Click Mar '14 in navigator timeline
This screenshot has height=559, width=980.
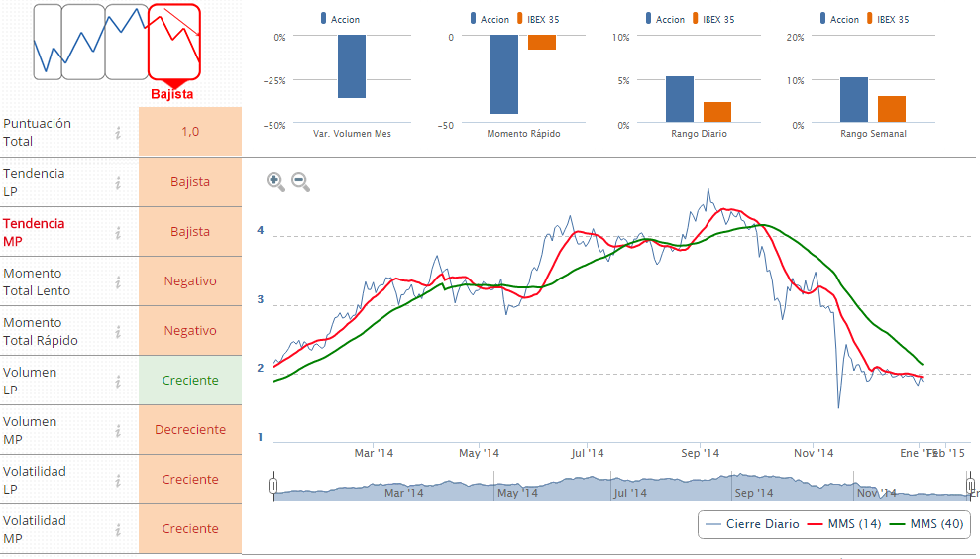tap(403, 493)
